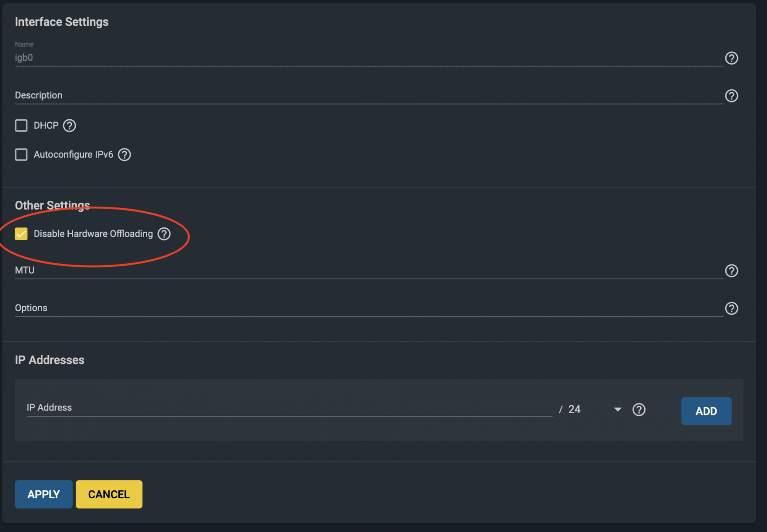Open help icon for Options field

tap(731, 308)
